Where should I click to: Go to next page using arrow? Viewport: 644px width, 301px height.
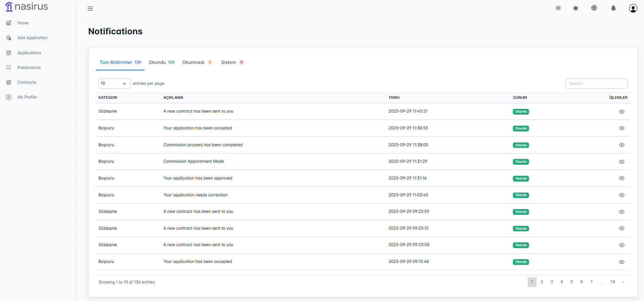(623, 282)
